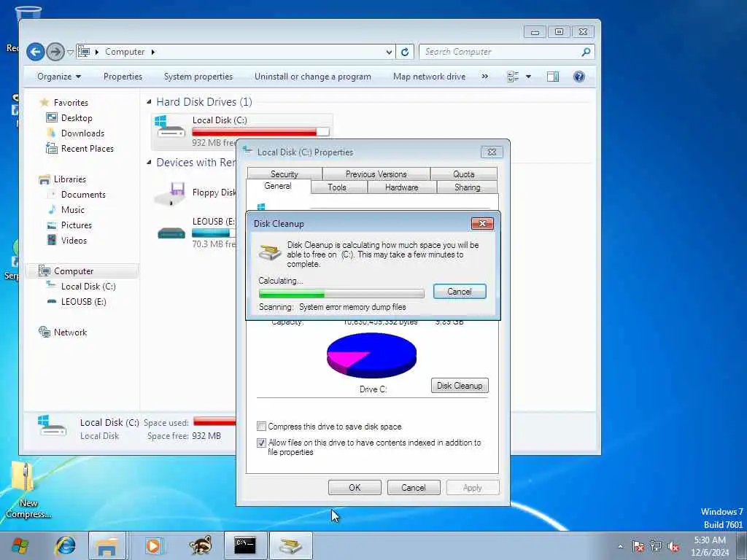Open New Compressed folder desktop icon
This screenshot has width=747, height=560.
(x=28, y=491)
